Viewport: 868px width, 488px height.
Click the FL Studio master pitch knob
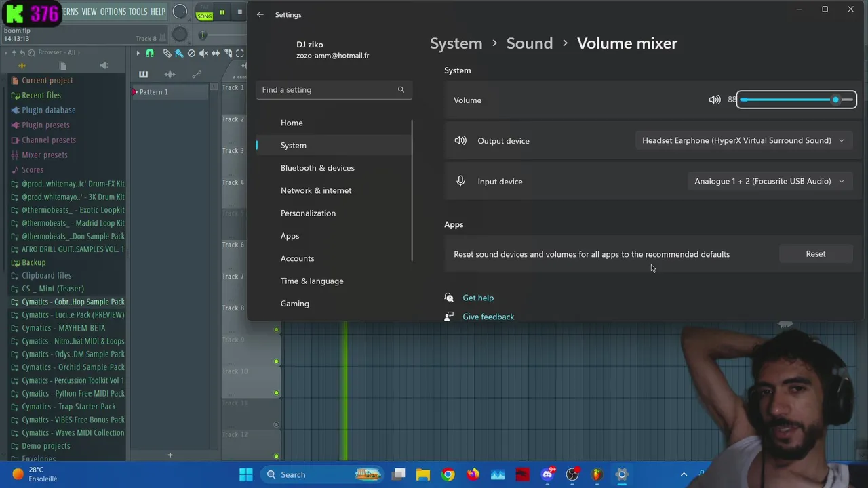180,34
